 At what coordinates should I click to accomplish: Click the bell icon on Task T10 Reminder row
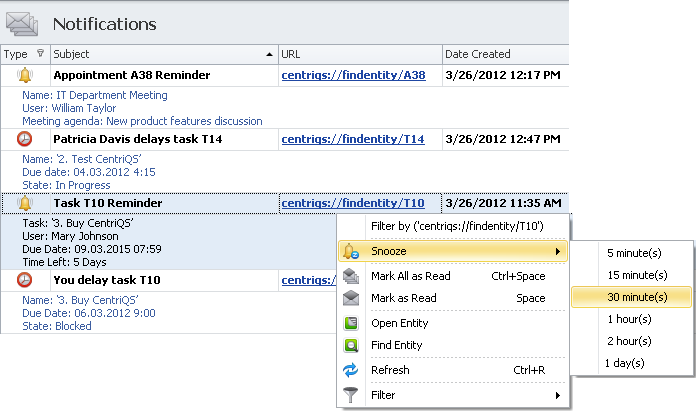click(x=25, y=203)
